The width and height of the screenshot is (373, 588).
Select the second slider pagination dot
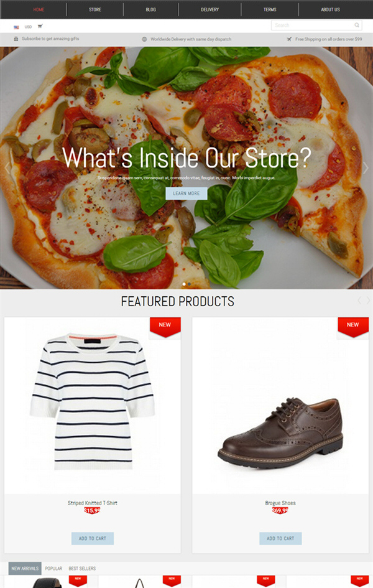pos(189,284)
